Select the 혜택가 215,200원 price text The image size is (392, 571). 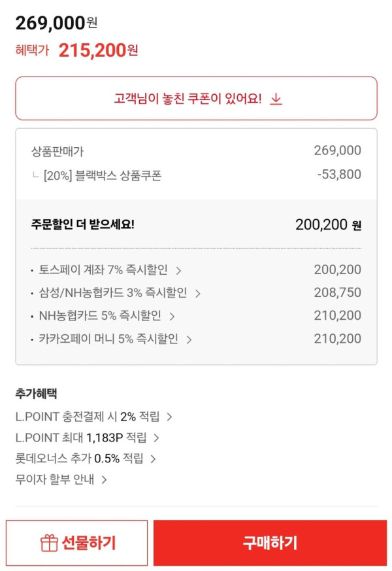tap(98, 50)
